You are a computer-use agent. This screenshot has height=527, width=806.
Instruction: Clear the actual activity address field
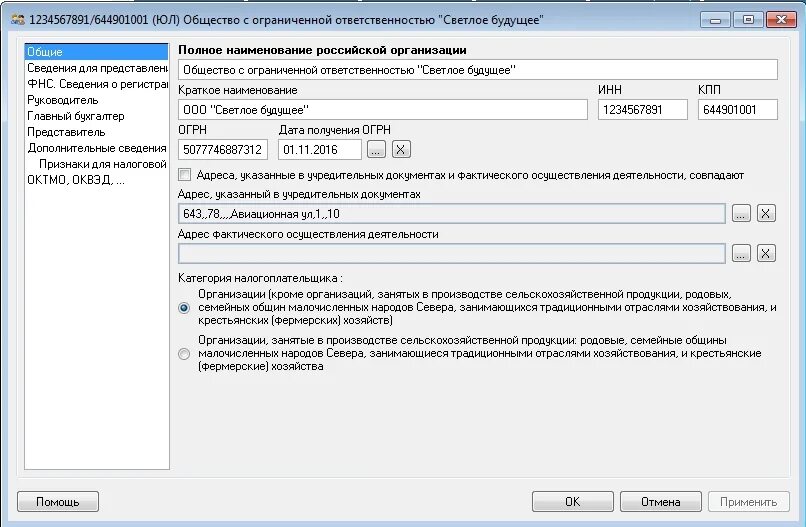[x=766, y=253]
